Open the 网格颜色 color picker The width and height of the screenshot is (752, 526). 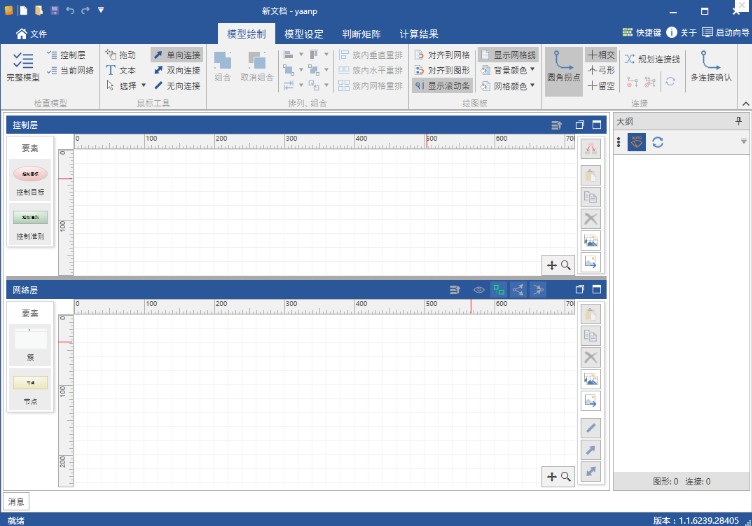507,86
